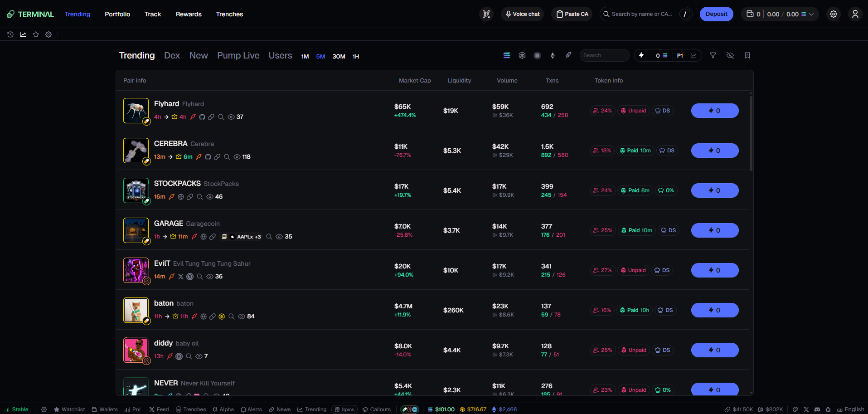The width and height of the screenshot is (868, 414).
Task: Toggle the 5M timeframe filter
Action: (320, 56)
